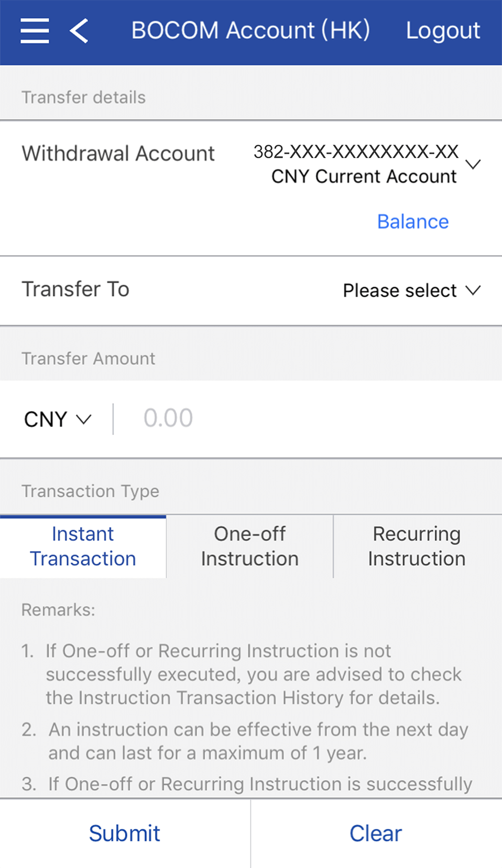Click the BOCOM Account (HK) title
Image resolution: width=502 pixels, height=868 pixels.
[x=250, y=31]
